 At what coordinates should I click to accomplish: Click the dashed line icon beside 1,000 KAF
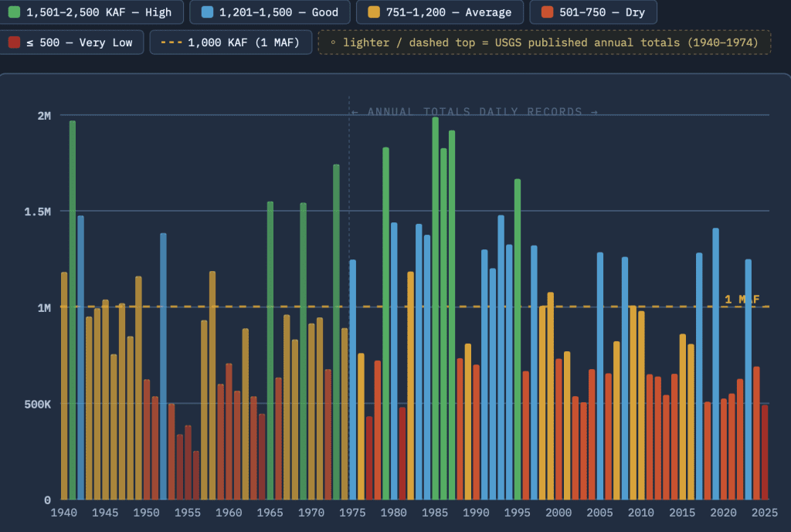[x=171, y=42]
